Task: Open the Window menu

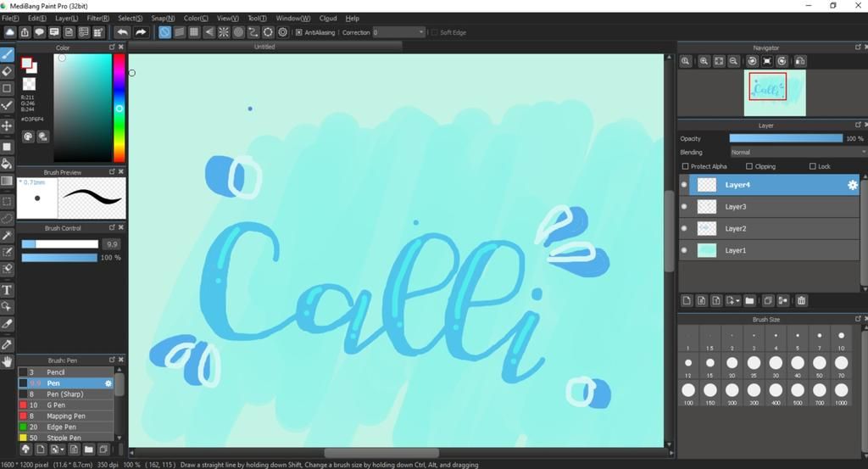Action: pyautogui.click(x=292, y=19)
